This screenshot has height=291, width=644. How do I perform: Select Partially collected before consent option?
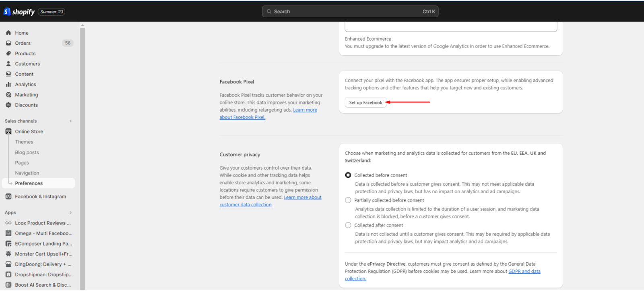pyautogui.click(x=348, y=200)
